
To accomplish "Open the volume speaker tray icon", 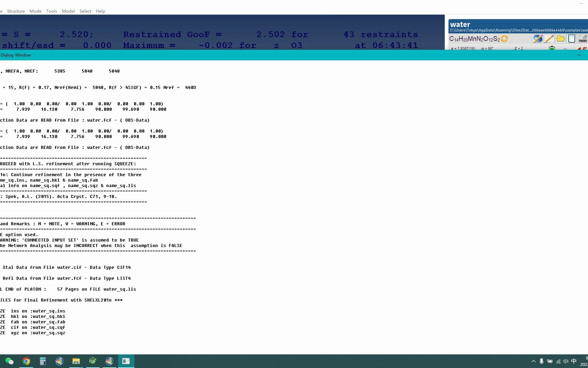I will click(566, 361).
